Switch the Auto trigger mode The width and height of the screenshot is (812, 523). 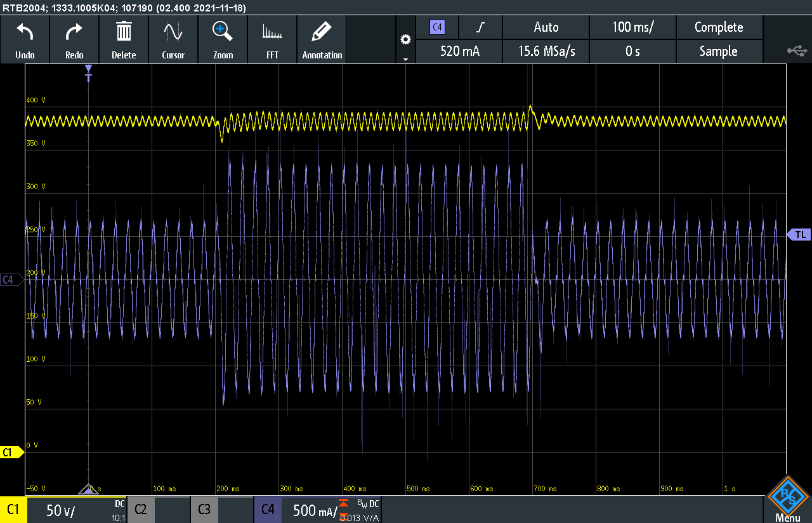pos(546,27)
